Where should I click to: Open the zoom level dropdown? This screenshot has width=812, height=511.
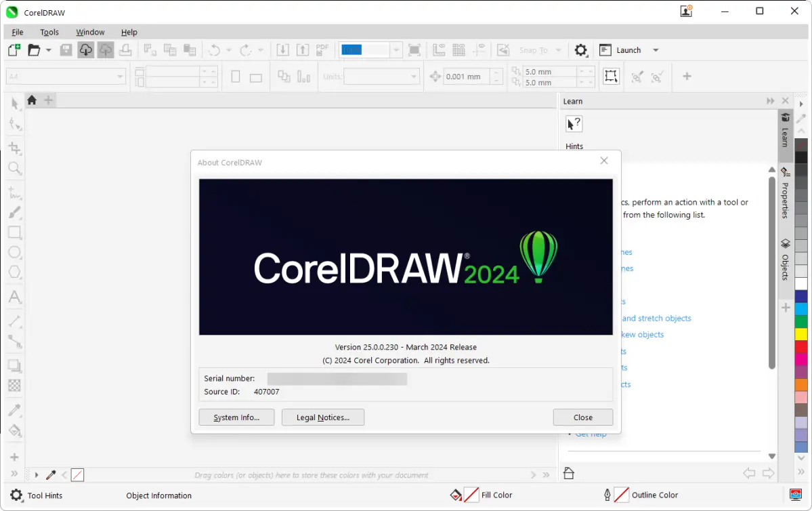(x=396, y=50)
